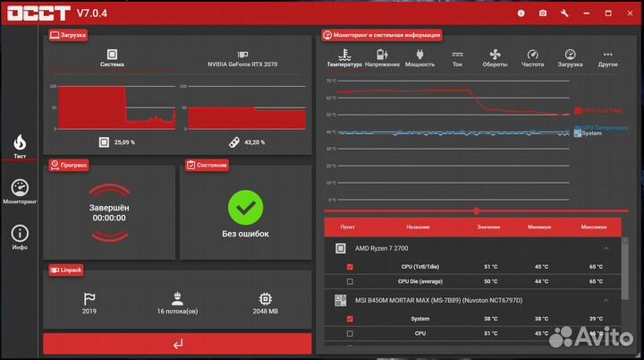The height and width of the screenshot is (360, 644).
Task: Uncheck the CPU (Tctl/Tdie) sensor checkbox
Action: pyautogui.click(x=350, y=267)
